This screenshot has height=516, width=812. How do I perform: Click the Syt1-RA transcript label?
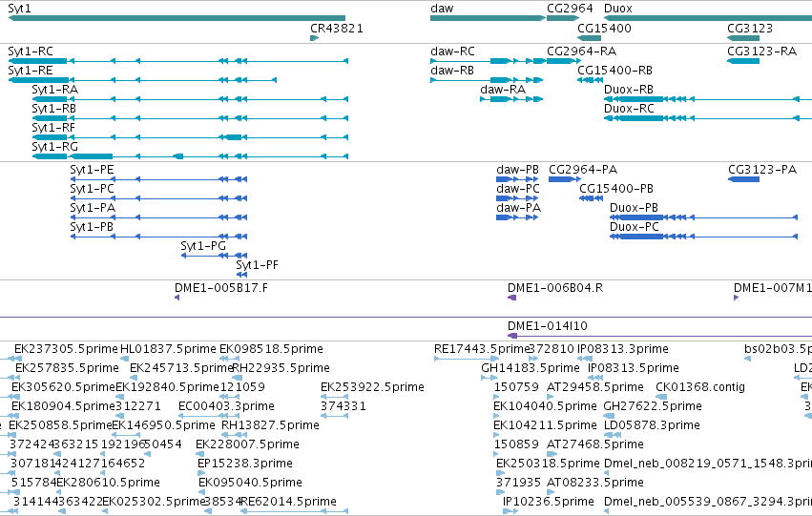pyautogui.click(x=55, y=89)
